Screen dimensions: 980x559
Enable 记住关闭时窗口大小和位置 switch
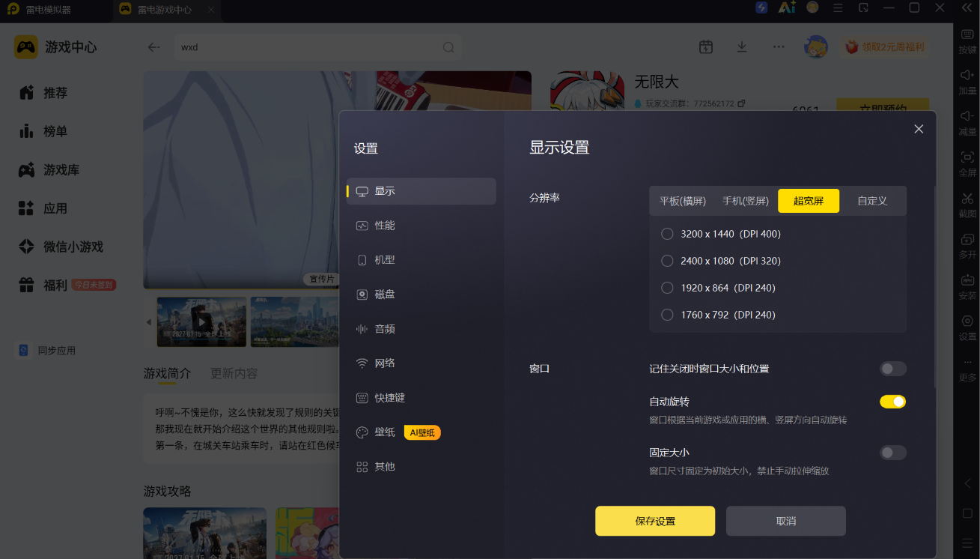[x=892, y=369]
